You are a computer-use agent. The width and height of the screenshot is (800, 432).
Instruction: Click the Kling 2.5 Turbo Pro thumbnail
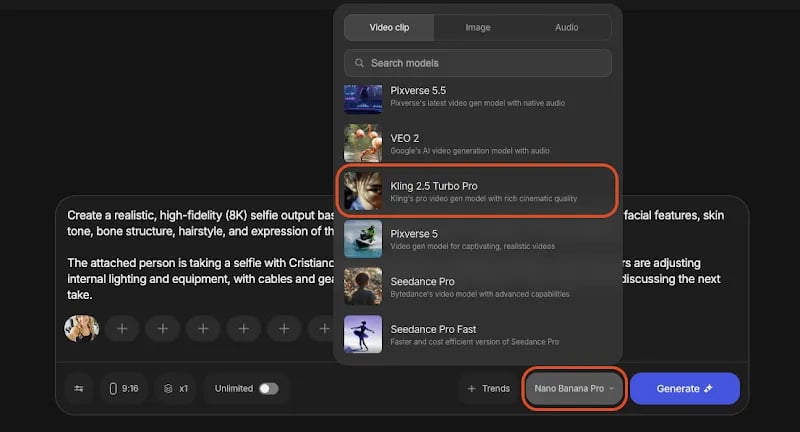click(x=363, y=191)
